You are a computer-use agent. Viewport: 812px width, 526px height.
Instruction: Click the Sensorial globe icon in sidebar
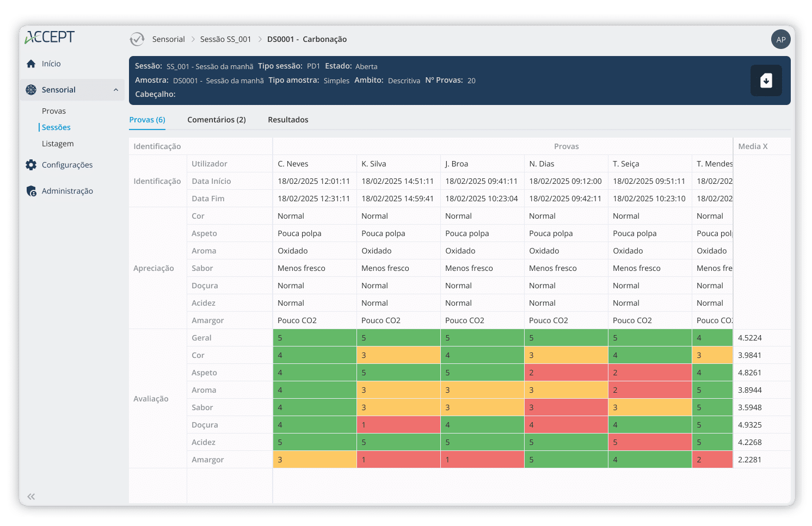31,90
